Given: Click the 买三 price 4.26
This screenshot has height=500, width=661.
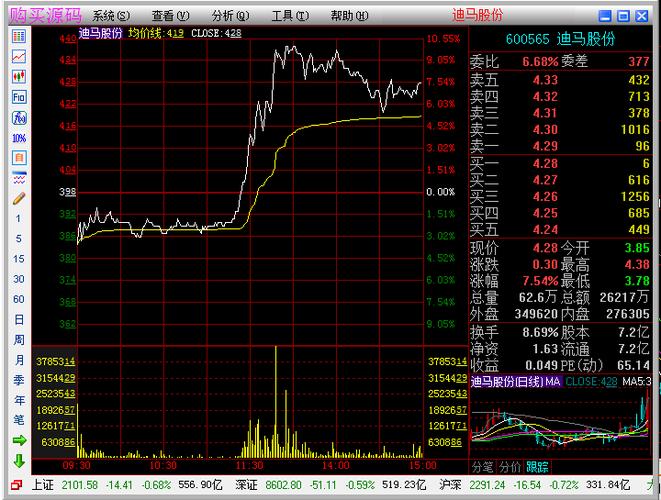Looking at the screenshot, I should coord(545,196).
